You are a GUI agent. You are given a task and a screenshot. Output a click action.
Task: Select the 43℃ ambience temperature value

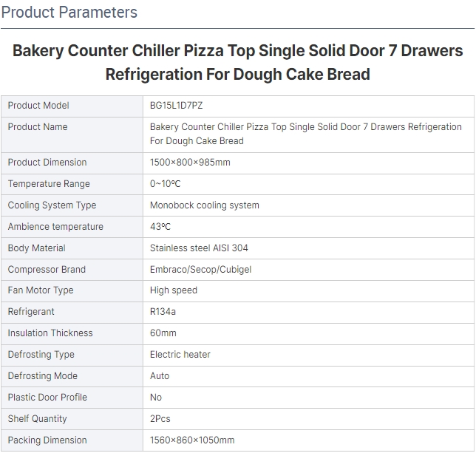(160, 227)
